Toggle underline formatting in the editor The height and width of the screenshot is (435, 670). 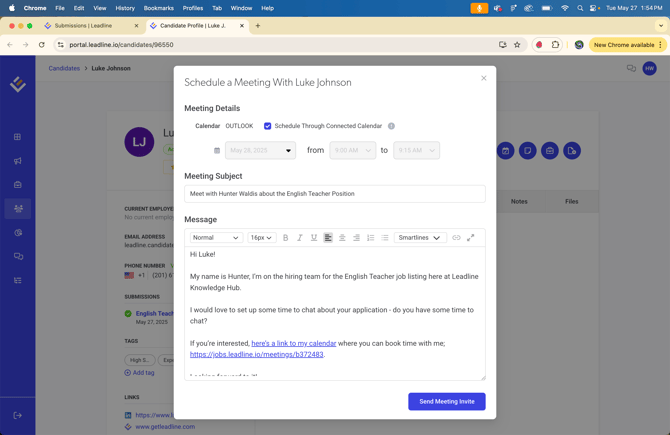pyautogui.click(x=314, y=238)
